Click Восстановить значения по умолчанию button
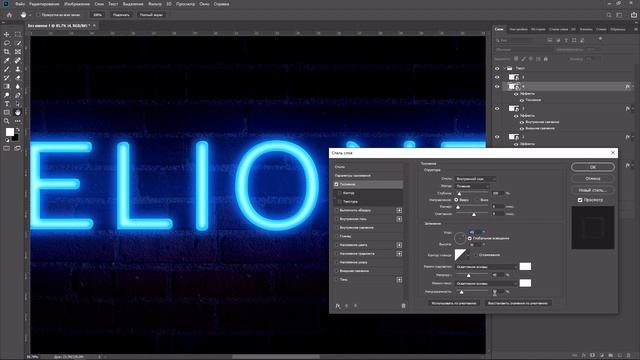The width and height of the screenshot is (640, 360). click(518, 303)
